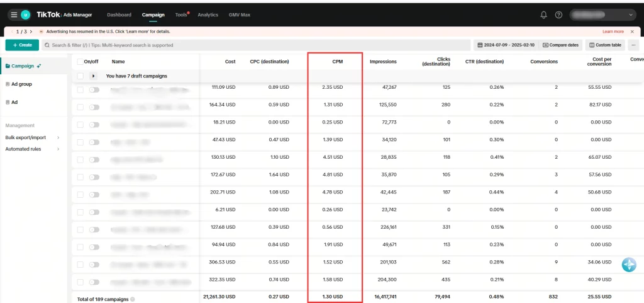Toggle on the 130.13 USD campaign switch
This screenshot has height=303, width=644.
pyautogui.click(x=94, y=159)
